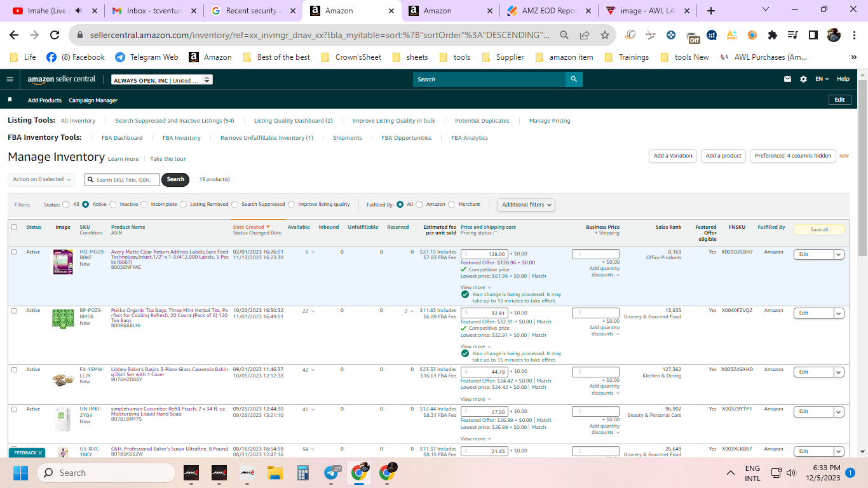Filter Fulfilled By Amazon
868x488 pixels.
pos(419,205)
